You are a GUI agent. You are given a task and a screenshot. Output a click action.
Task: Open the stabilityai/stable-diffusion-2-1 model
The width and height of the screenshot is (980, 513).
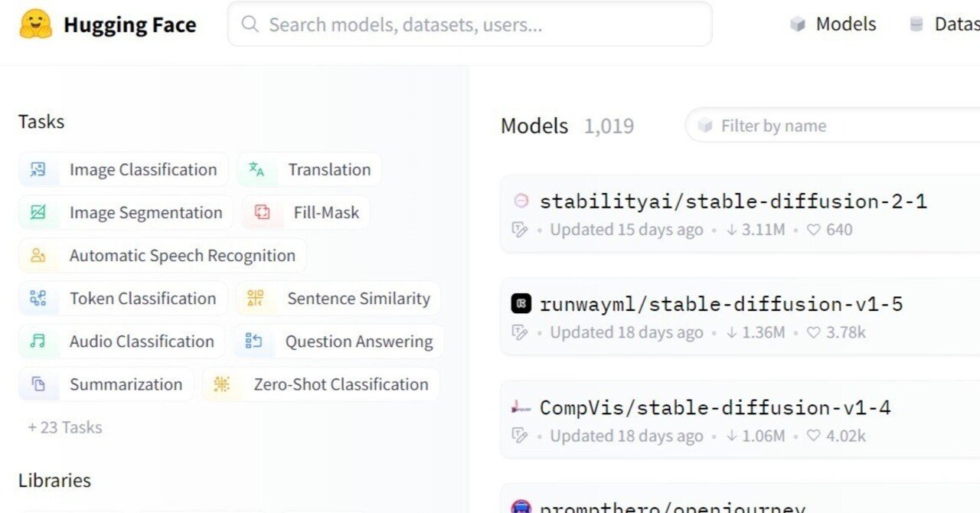pyautogui.click(x=733, y=201)
